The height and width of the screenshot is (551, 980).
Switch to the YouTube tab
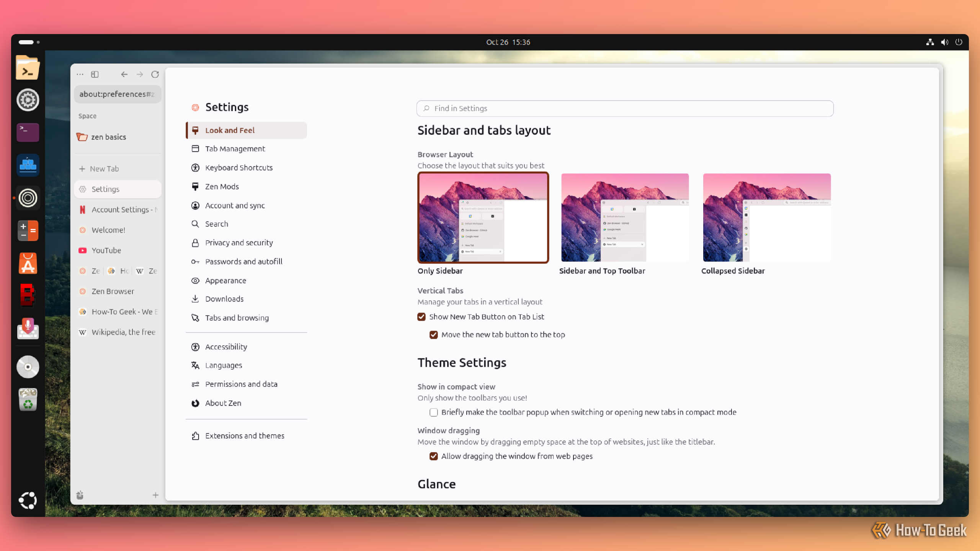coord(118,250)
